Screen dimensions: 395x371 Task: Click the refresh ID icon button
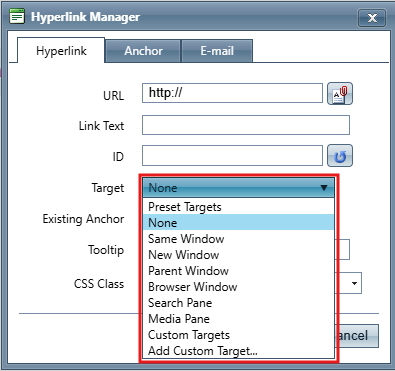point(340,156)
